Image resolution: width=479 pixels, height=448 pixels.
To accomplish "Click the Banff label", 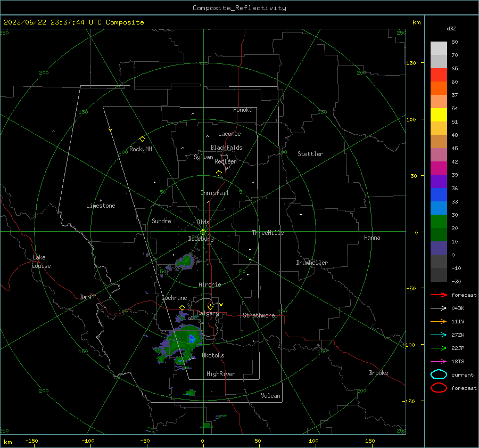I will tap(88, 297).
